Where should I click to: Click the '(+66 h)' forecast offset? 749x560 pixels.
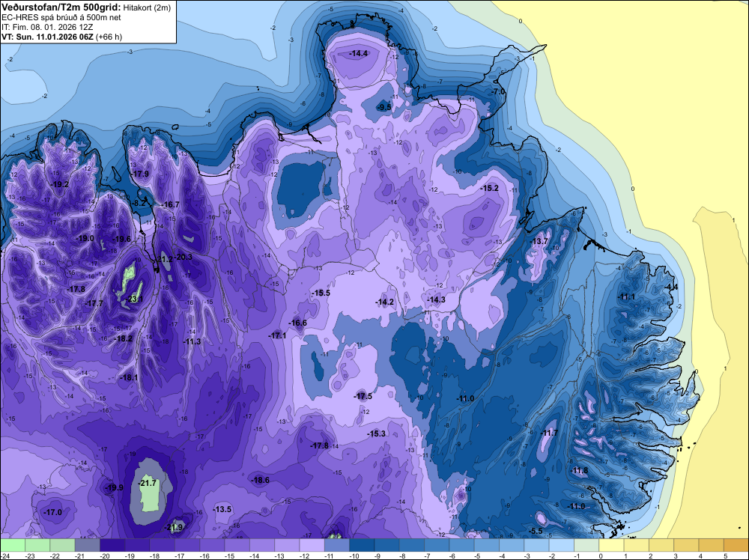pos(109,37)
